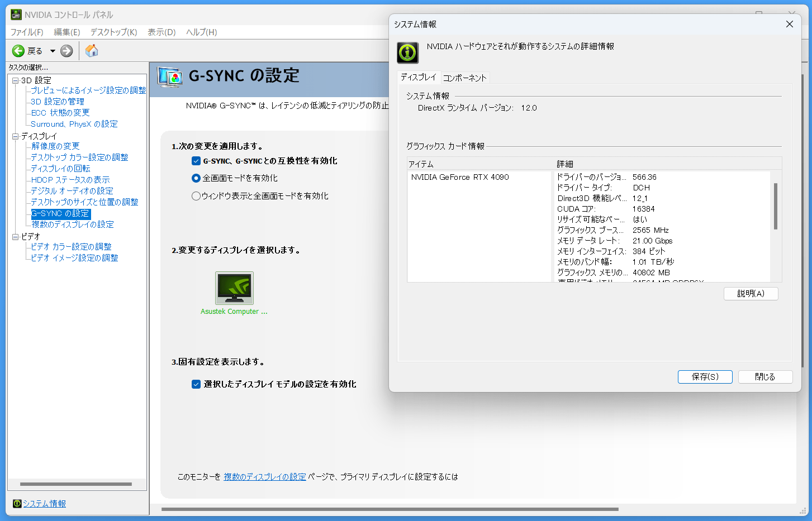The width and height of the screenshot is (812, 521).
Task: Click the Forward arrow icon in toolbar
Action: 67,51
